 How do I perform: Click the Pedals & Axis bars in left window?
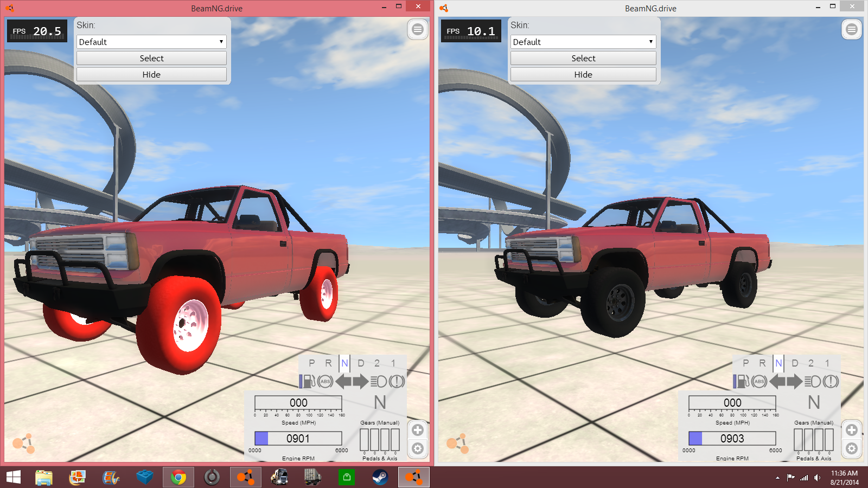pos(380,440)
